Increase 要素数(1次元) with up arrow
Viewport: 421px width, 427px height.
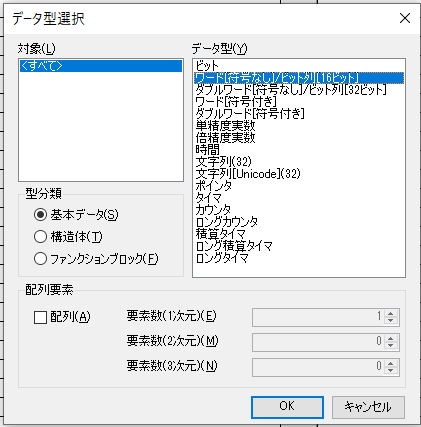391,313
